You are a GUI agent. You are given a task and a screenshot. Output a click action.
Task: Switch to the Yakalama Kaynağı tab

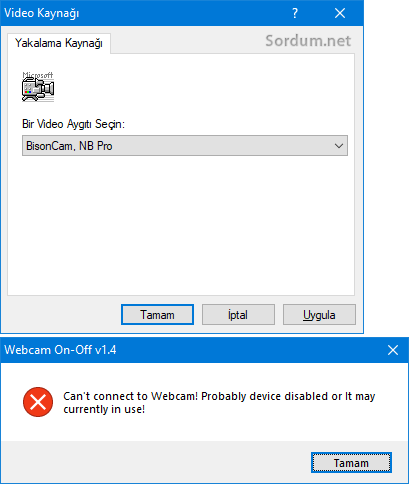click(59, 43)
